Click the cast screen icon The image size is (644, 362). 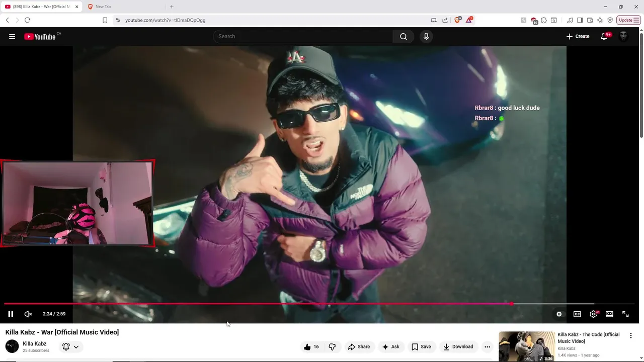click(x=434, y=20)
